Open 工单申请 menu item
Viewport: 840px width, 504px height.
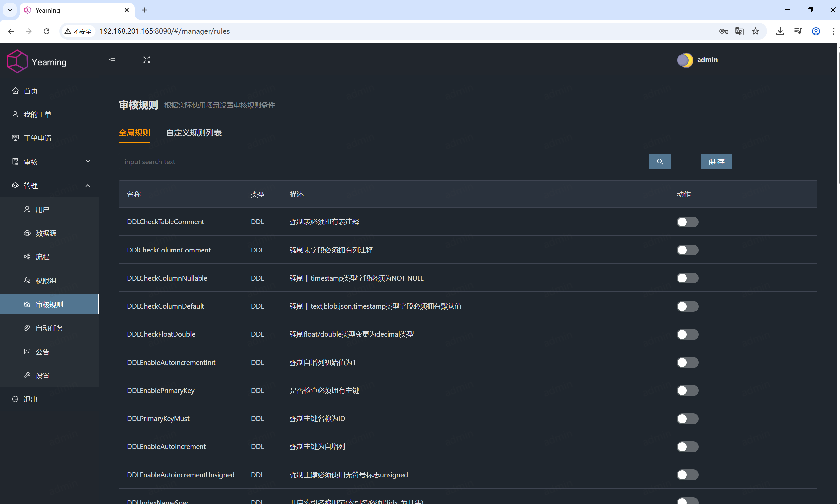coord(37,138)
